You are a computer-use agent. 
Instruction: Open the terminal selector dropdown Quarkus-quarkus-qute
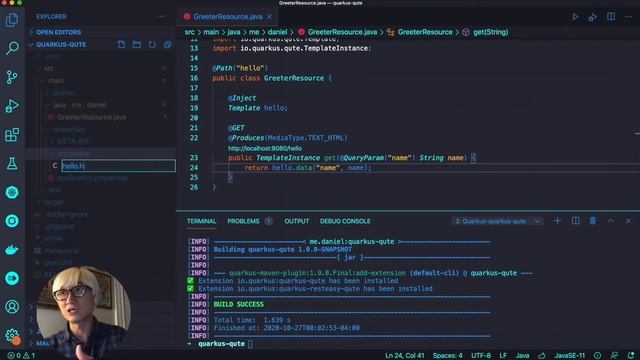pyautogui.click(x=497, y=221)
